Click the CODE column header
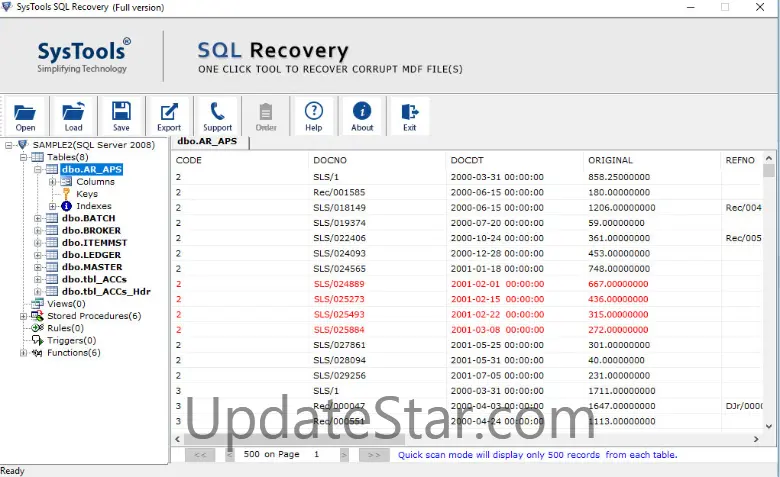 click(240, 160)
